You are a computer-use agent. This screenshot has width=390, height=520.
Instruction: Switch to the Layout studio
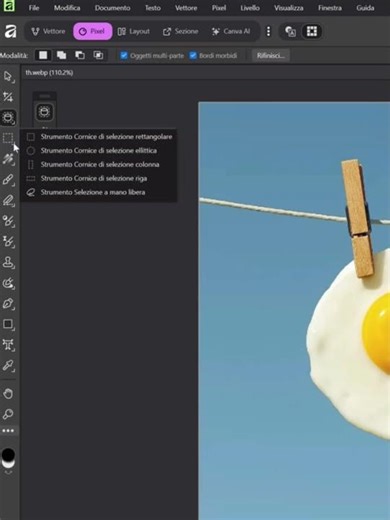click(x=134, y=32)
